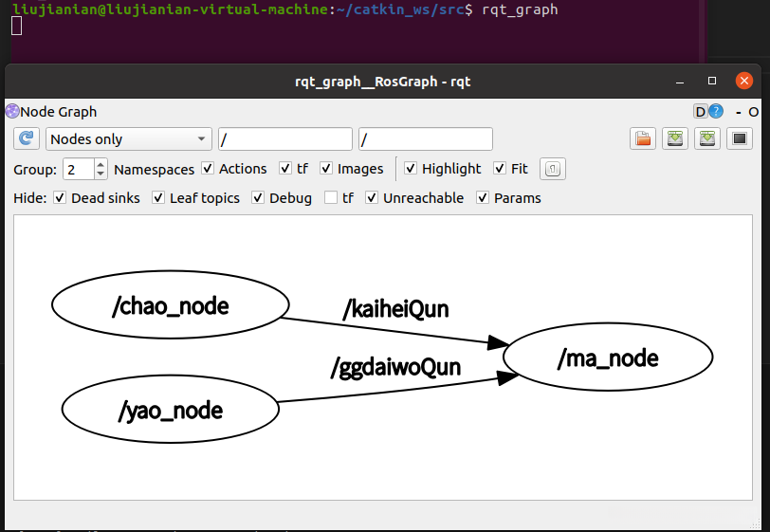Screen dimensions: 770x532
Task: Uncheck Hide Dead sinks
Action: (x=60, y=198)
